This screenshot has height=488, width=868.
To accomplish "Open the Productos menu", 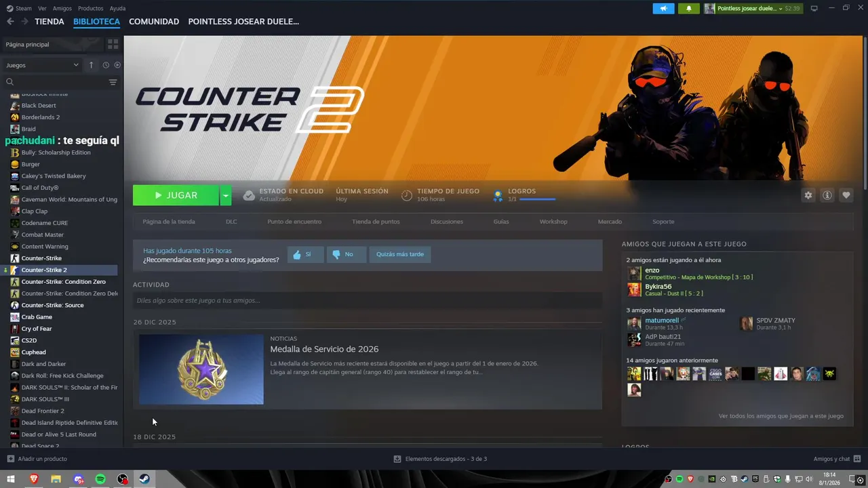I will [x=91, y=8].
